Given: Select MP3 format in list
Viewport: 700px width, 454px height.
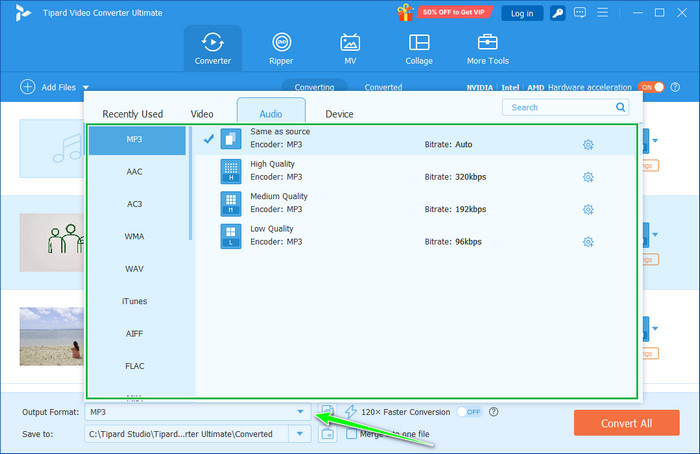Looking at the screenshot, I should (x=137, y=140).
